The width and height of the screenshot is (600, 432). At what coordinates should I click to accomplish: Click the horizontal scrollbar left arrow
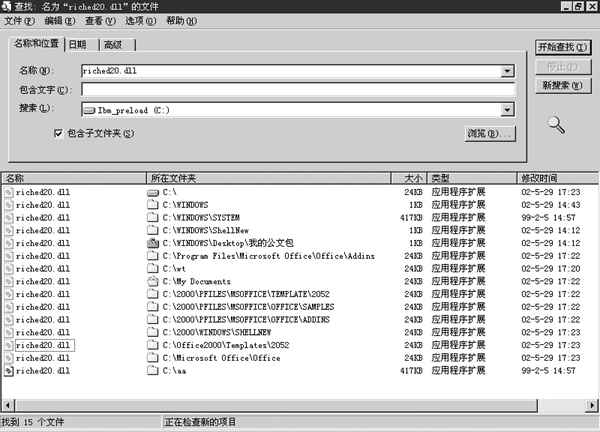pos(8,405)
